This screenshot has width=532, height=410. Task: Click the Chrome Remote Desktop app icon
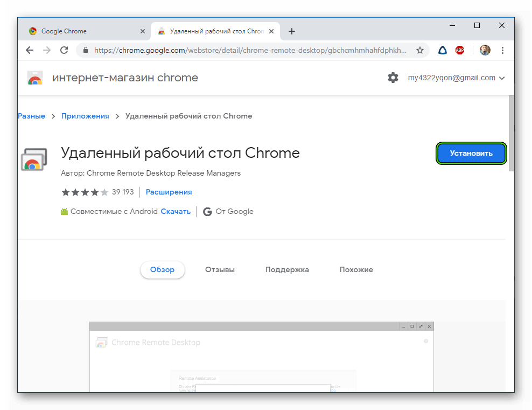coord(34,159)
